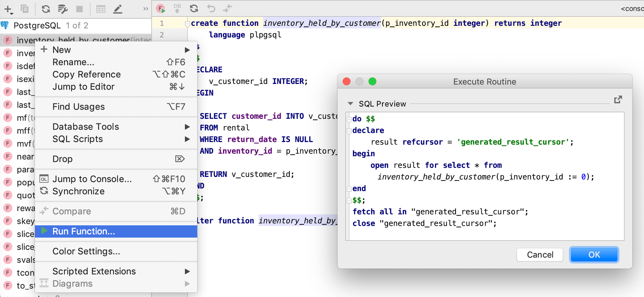Confirm execution with the OK button
This screenshot has width=644, height=297.
594,255
